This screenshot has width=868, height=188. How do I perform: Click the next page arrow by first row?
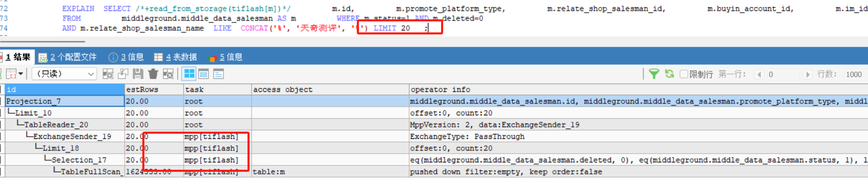tap(808, 74)
